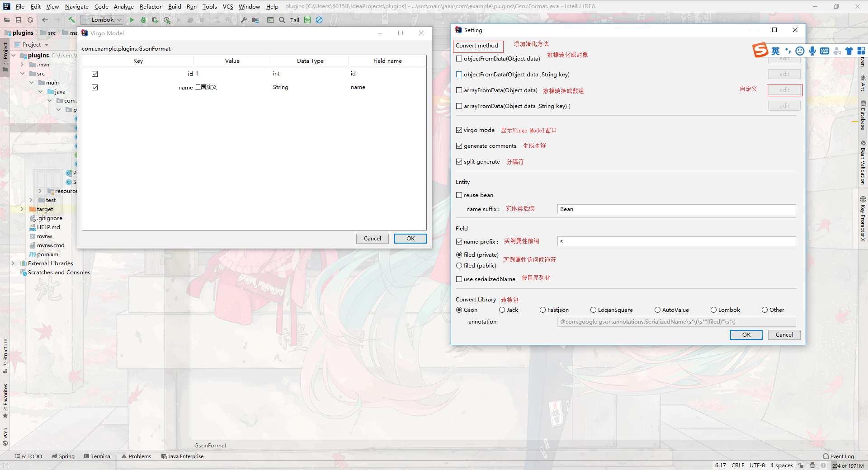The height and width of the screenshot is (470, 868).
Task: Open the VCS menu
Action: coord(228,6)
